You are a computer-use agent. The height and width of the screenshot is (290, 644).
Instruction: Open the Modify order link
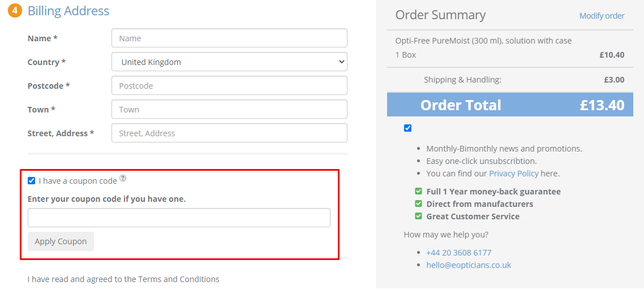point(602,16)
